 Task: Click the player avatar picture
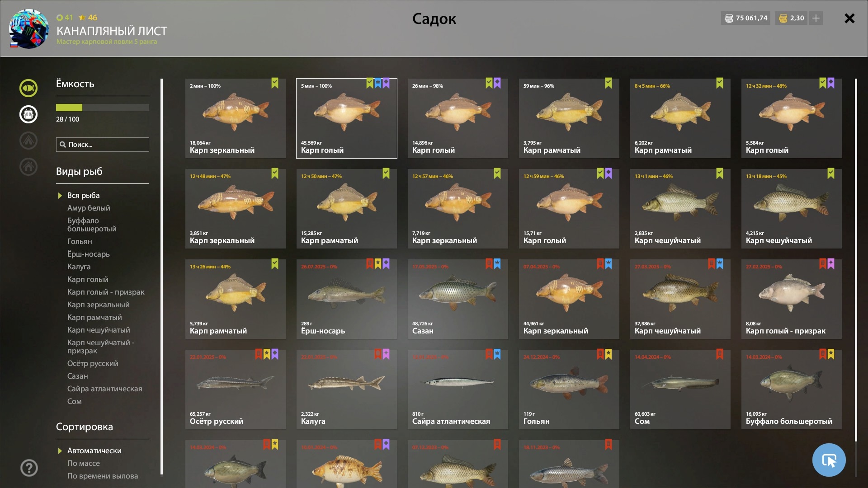[28, 29]
